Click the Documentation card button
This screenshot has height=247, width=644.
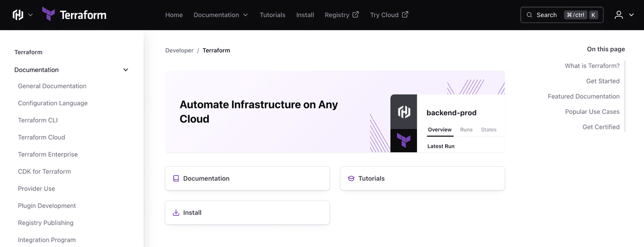click(248, 178)
